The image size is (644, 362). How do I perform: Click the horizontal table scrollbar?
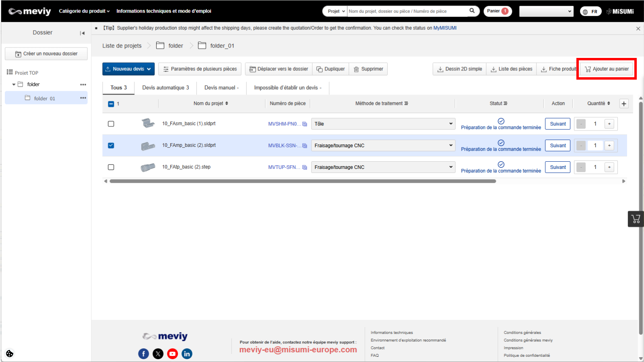(303, 181)
